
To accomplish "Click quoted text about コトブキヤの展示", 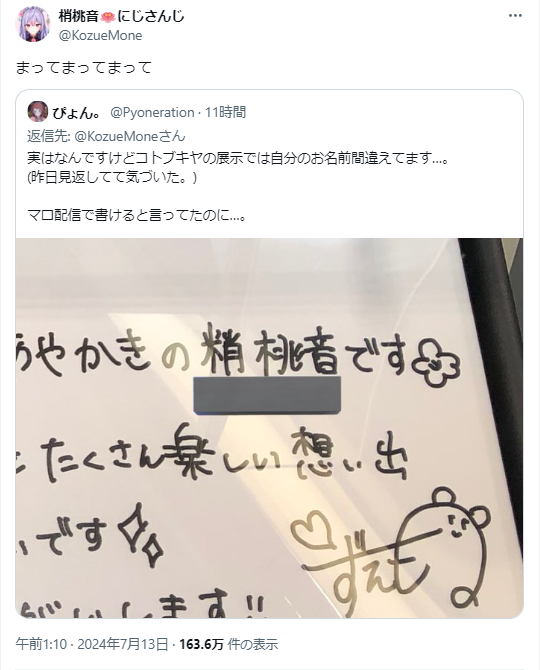I will [x=238, y=159].
